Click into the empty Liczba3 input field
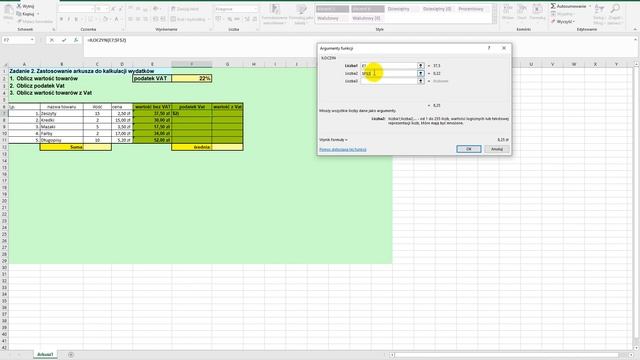The height and width of the screenshot is (360, 640). [389, 81]
